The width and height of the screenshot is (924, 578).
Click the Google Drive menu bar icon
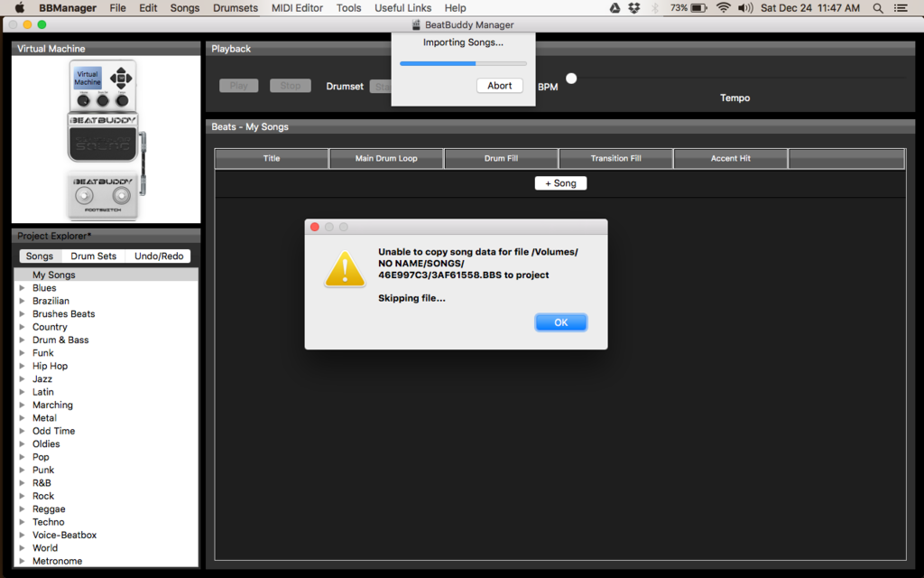coord(614,7)
